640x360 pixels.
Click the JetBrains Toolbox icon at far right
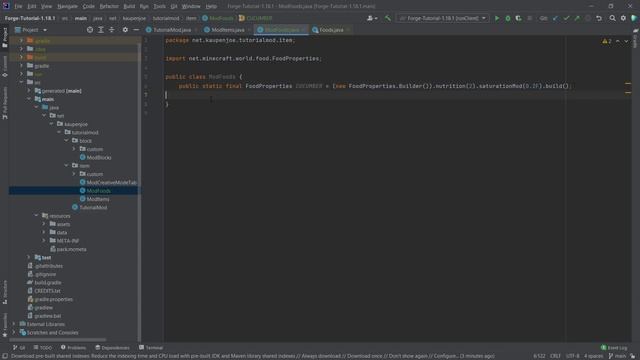tap(634, 18)
